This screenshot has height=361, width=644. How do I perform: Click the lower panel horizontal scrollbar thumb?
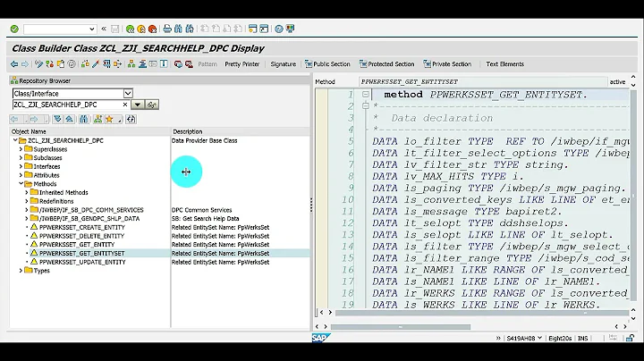pyautogui.click(x=401, y=327)
